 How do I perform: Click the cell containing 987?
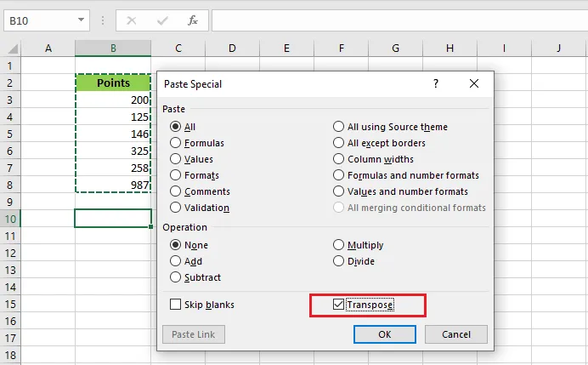click(113, 185)
